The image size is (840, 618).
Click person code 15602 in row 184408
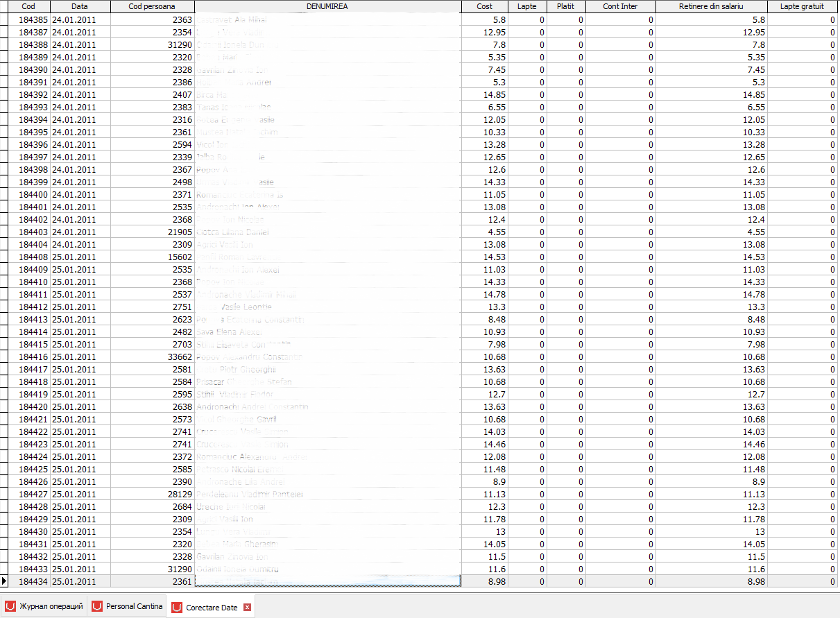click(152, 257)
